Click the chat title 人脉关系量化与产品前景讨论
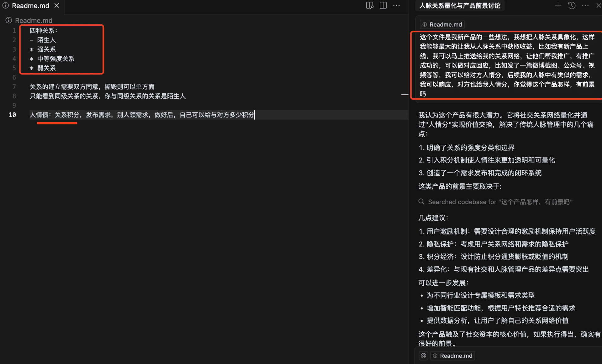Viewport: 602px width, 364px height. (460, 5)
